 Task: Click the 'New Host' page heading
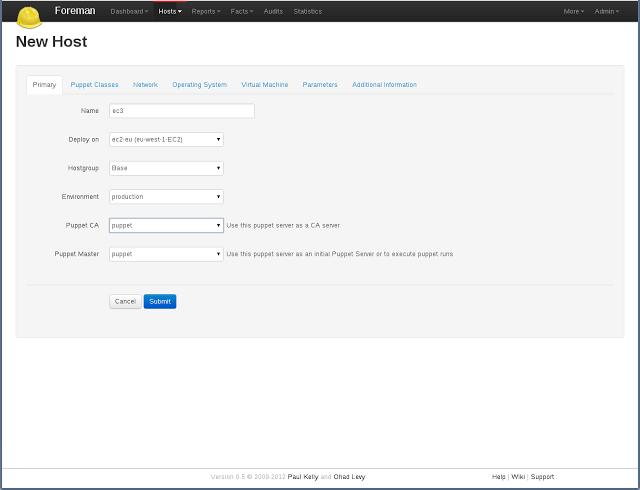pos(51,42)
